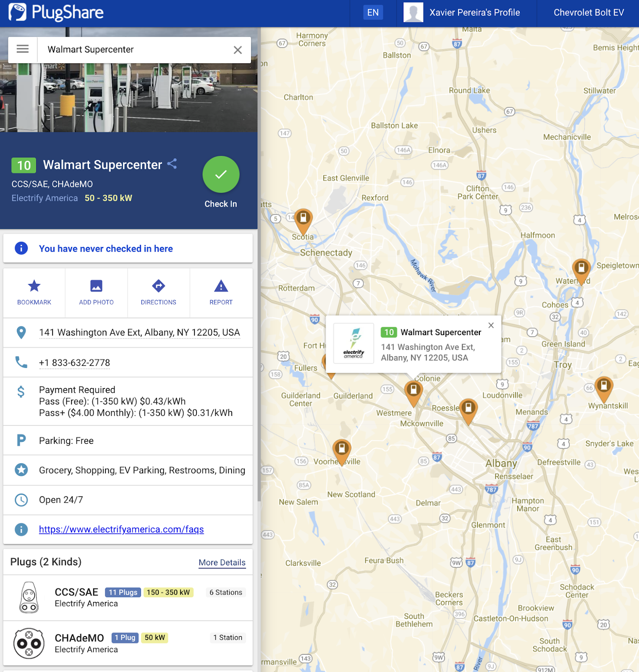
Task: Click the Schenectady label on map
Action: [x=326, y=253]
